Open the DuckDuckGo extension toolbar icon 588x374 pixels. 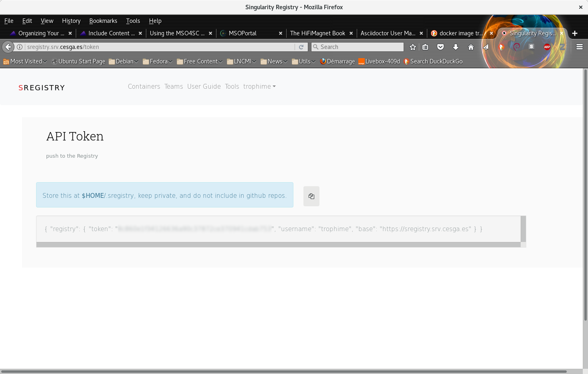click(x=501, y=47)
